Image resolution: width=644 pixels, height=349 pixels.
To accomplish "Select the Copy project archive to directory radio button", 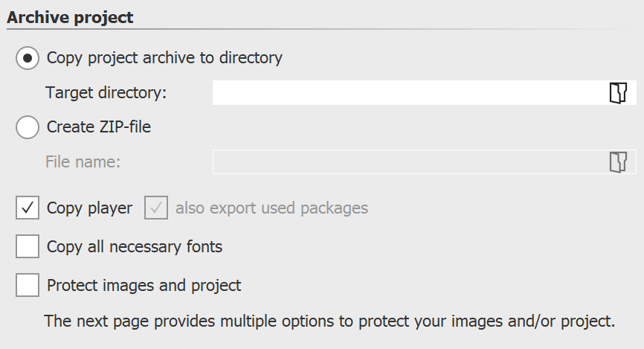I will [x=28, y=57].
